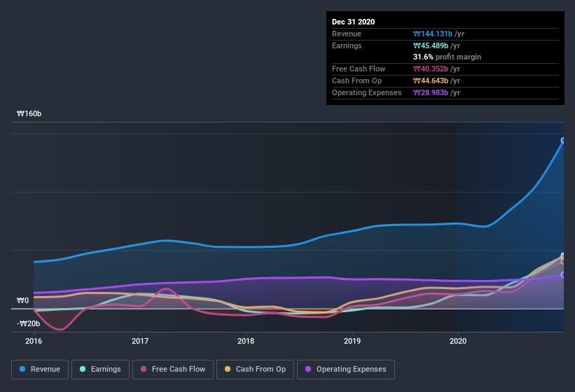Click the teal Earnings legend dot
This screenshot has width=575, height=392.
tap(83, 369)
